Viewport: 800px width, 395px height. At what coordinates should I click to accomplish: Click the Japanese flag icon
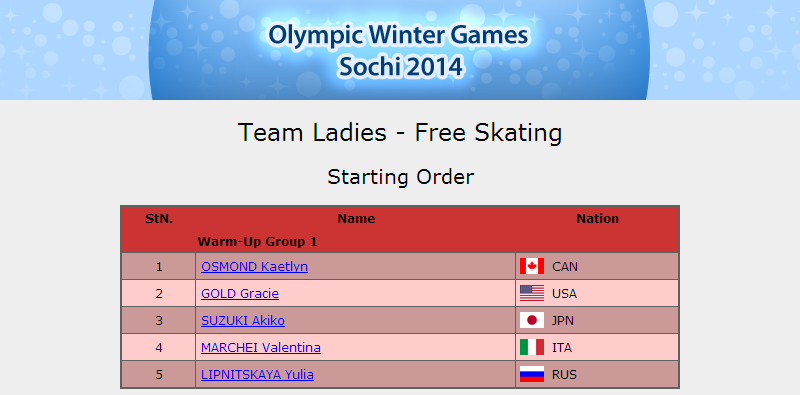[532, 320]
